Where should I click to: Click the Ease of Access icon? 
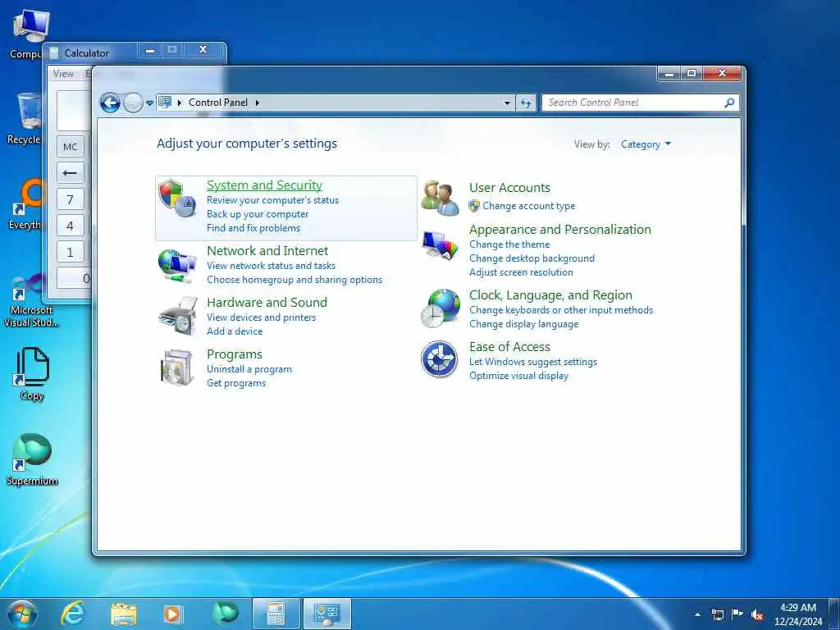pos(440,359)
